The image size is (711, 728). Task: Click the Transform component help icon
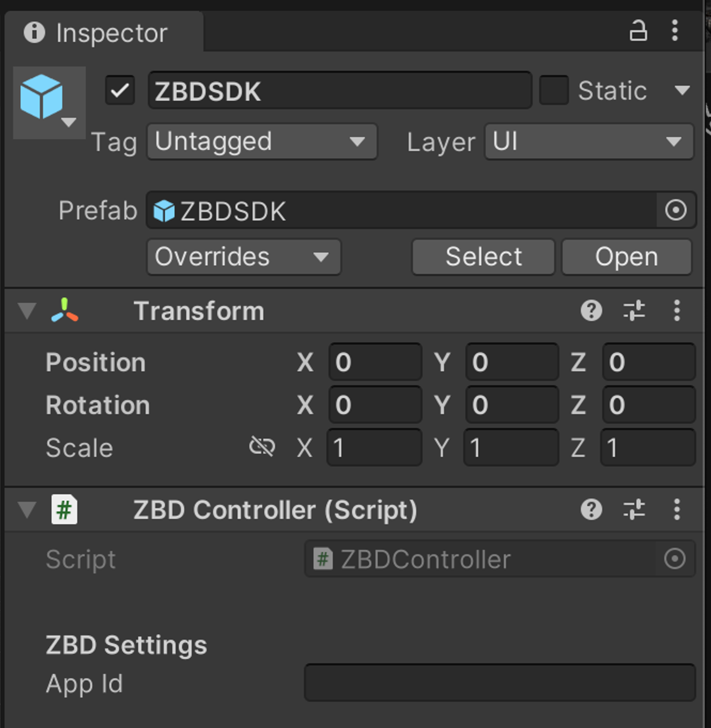click(x=592, y=310)
